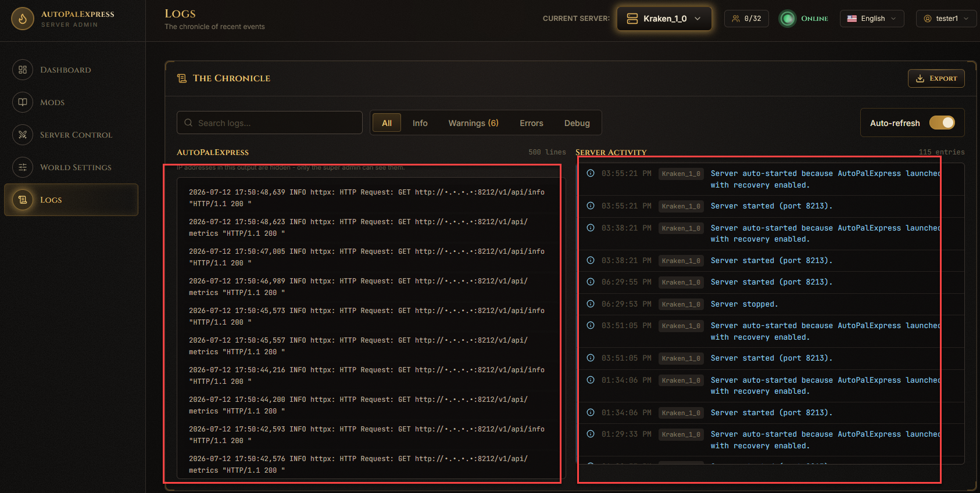980x493 pixels.
Task: Click the Logs scroll icon in sidebar
Action: (23, 200)
